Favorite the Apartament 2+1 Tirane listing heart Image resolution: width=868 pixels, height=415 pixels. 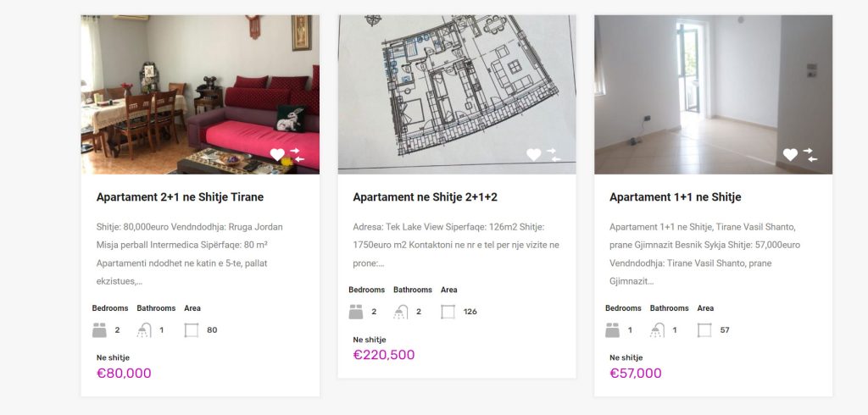click(277, 155)
